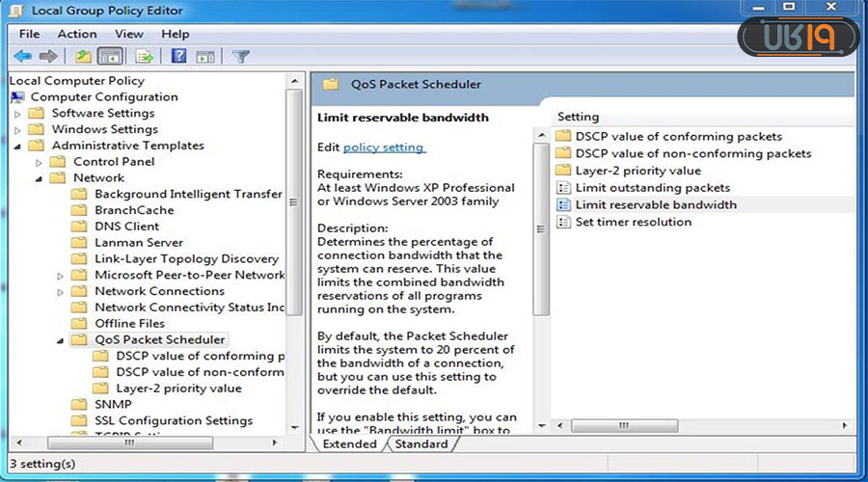This screenshot has height=482, width=868.
Task: Expand the Network Connections tree node
Action: click(x=60, y=291)
